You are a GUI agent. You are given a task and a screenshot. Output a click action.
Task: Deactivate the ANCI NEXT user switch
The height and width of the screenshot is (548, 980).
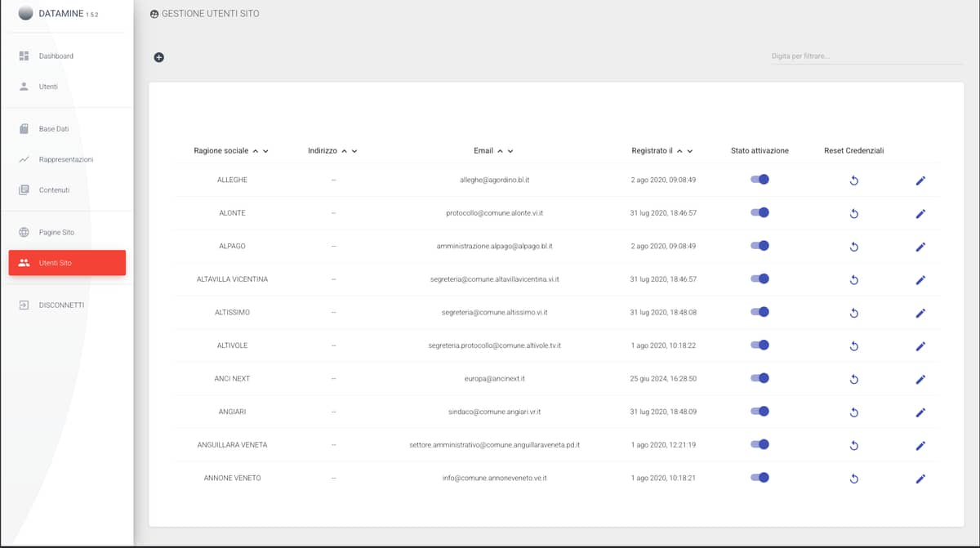pos(759,378)
